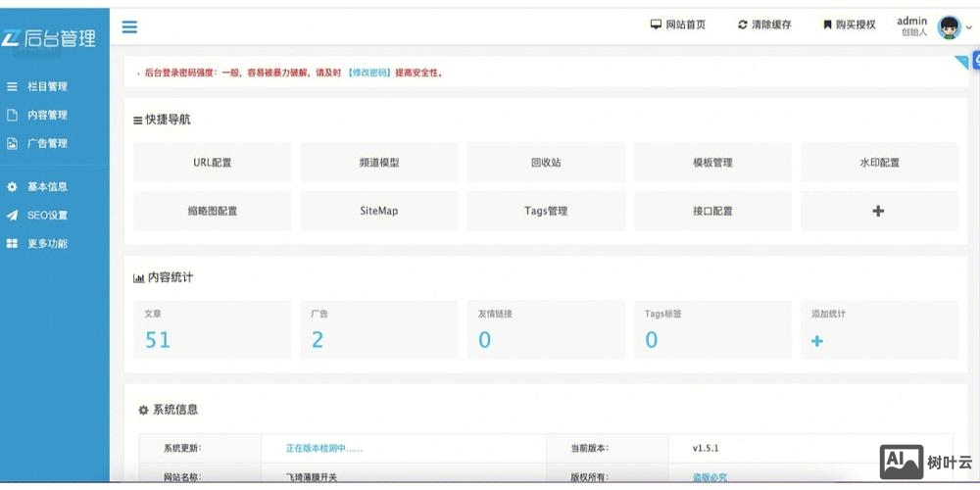
Task: Click the bookmark icon beside 购买授权
Action: pyautogui.click(x=827, y=25)
